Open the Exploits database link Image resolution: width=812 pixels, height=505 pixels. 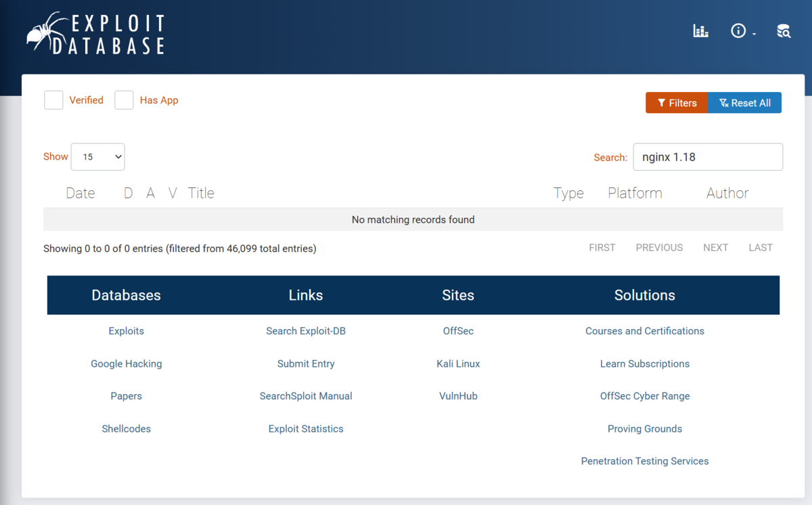(x=126, y=331)
